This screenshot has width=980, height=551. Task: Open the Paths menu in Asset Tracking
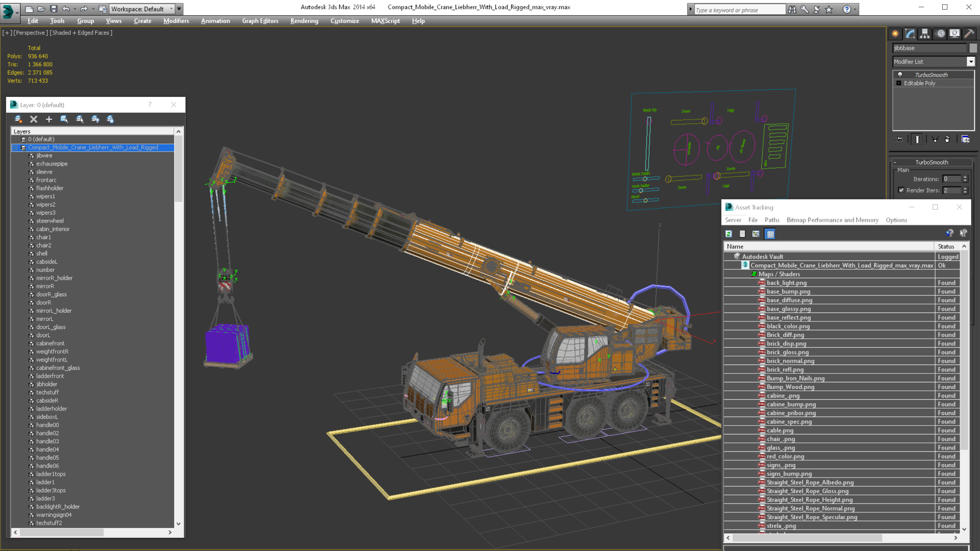point(772,220)
